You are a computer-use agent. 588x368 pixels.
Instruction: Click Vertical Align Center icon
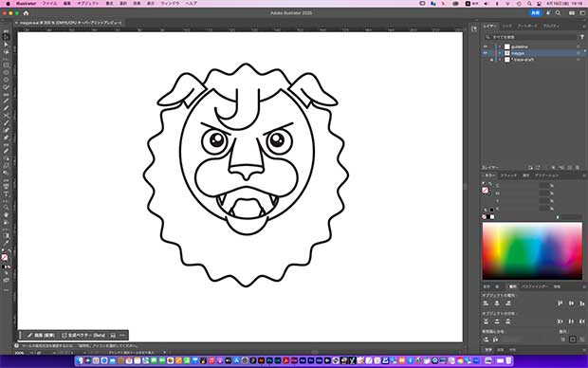pos(571,304)
